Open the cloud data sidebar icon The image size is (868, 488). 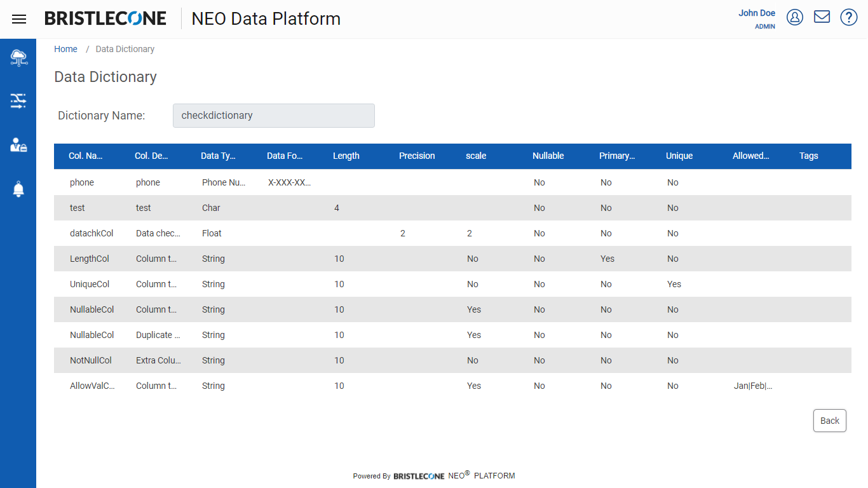click(18, 58)
